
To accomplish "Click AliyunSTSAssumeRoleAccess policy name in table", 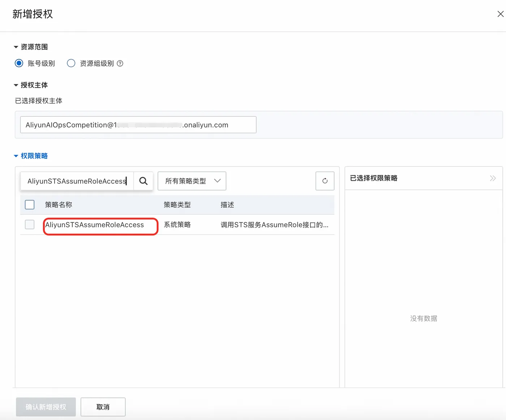I will (x=95, y=225).
